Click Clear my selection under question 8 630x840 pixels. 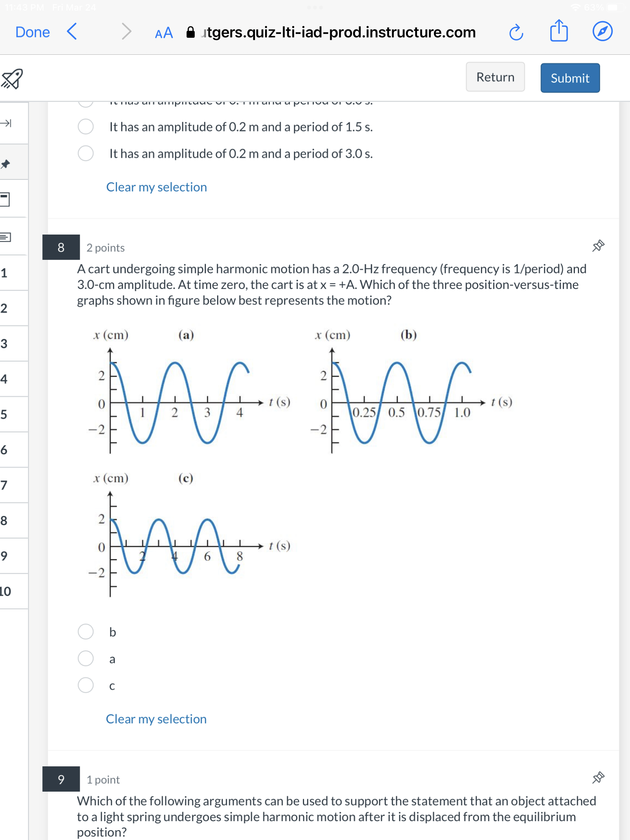pos(156,719)
